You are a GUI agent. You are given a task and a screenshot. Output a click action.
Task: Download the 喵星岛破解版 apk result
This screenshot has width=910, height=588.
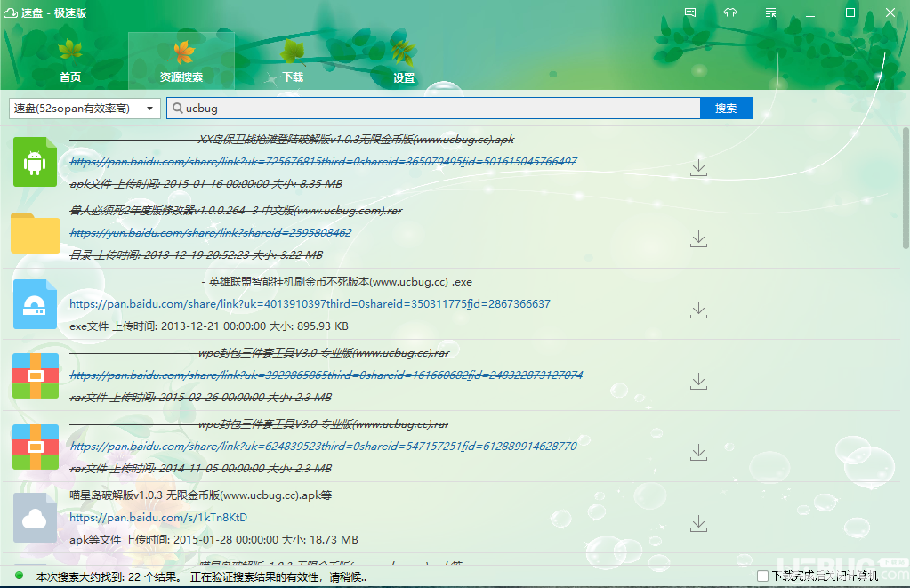pyautogui.click(x=699, y=524)
